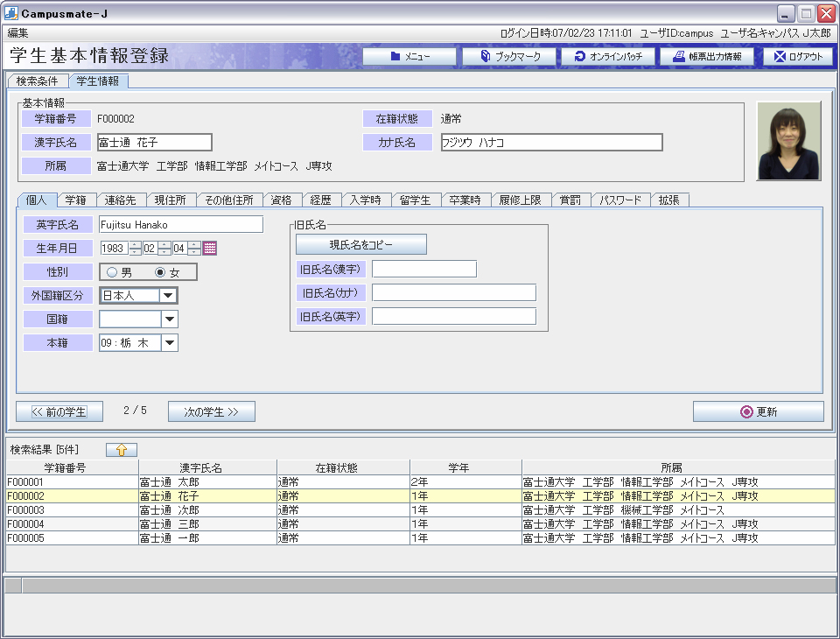Open the calendar icon beside birth date

[x=210, y=249]
